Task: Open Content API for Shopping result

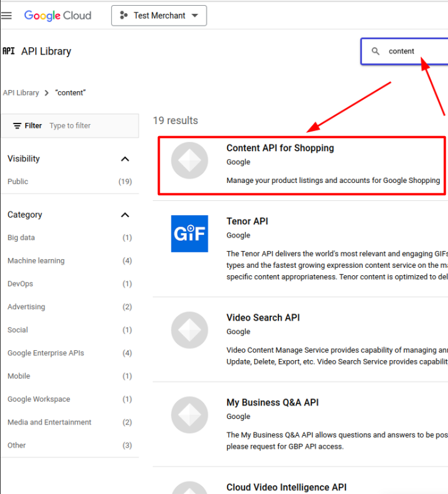Action: click(x=280, y=148)
